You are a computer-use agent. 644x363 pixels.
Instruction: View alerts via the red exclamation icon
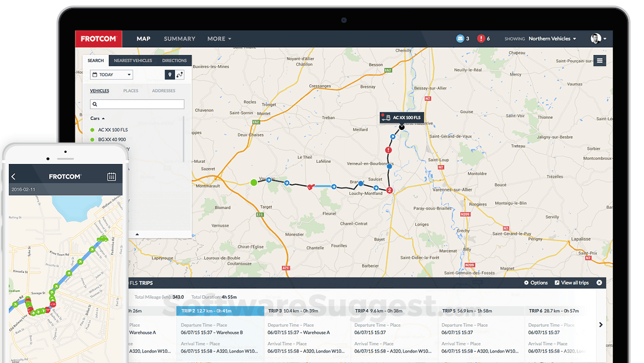481,38
